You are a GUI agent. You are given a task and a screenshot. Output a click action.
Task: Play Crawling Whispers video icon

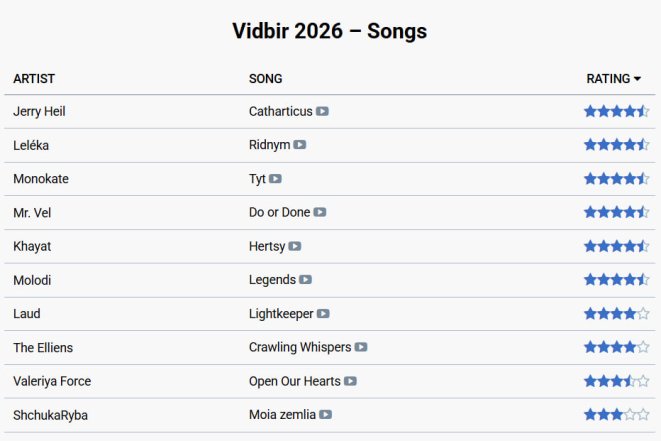point(361,348)
